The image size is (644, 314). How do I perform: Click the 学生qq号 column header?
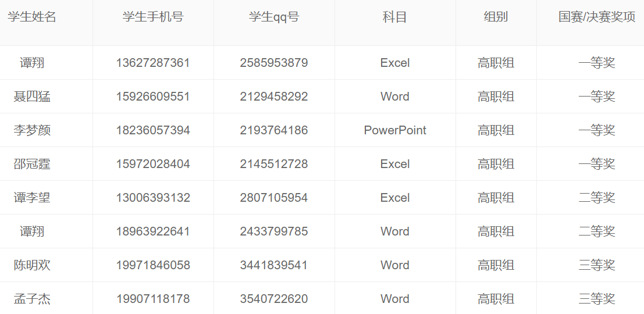[274, 17]
